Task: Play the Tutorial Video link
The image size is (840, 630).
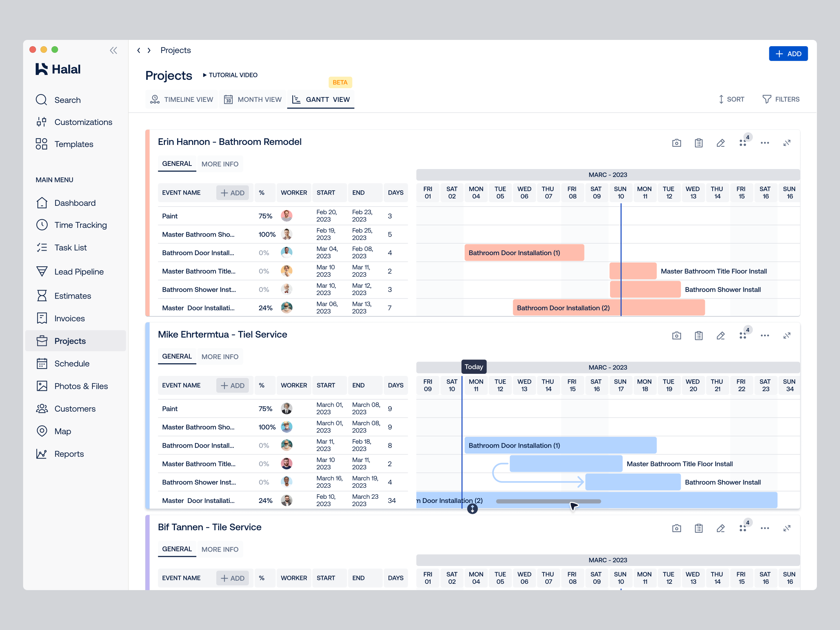Action: point(230,75)
